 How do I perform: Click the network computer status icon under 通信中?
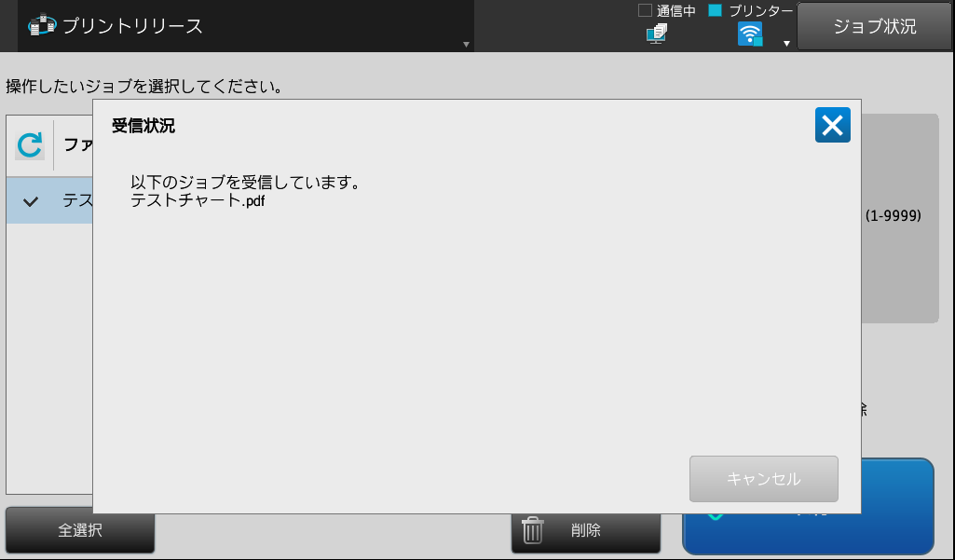click(x=657, y=34)
